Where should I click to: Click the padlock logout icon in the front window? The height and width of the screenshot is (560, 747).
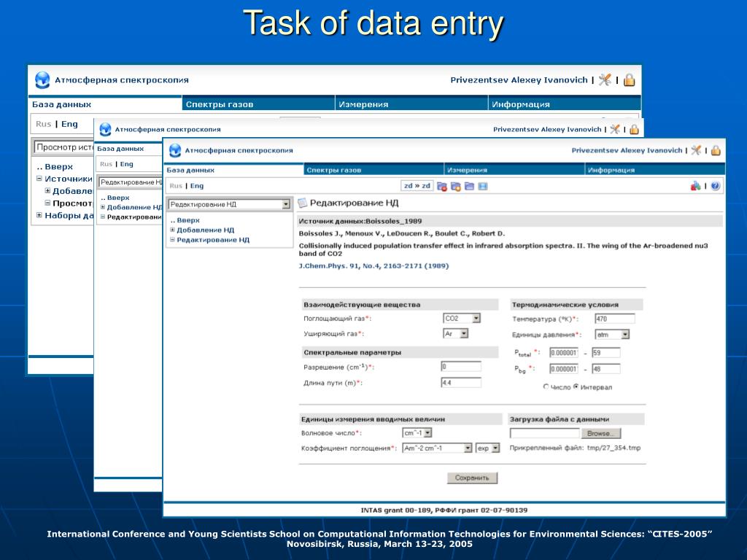[716, 150]
